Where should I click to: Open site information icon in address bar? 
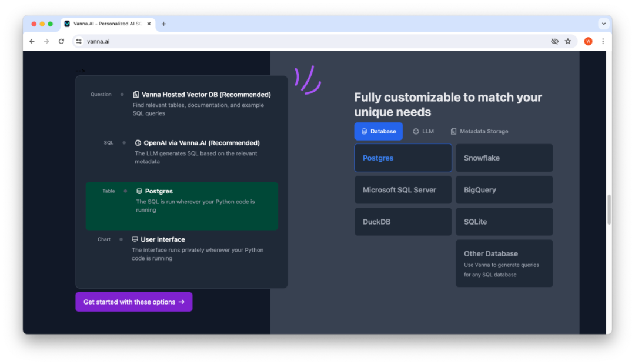coord(79,41)
